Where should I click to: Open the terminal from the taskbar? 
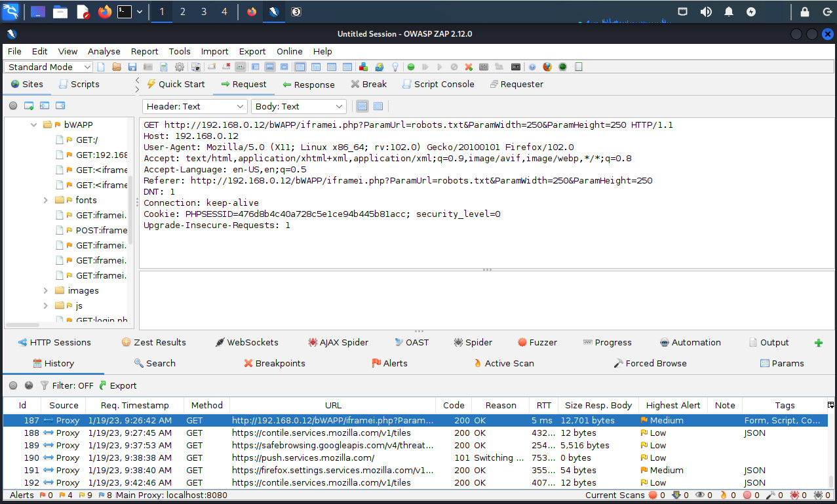pyautogui.click(x=125, y=12)
